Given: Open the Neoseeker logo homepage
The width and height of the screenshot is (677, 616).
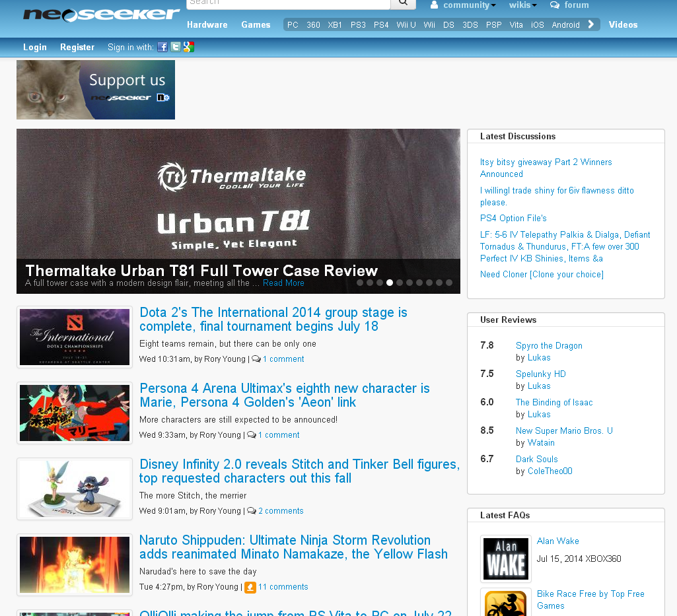Looking at the screenshot, I should point(101,15).
